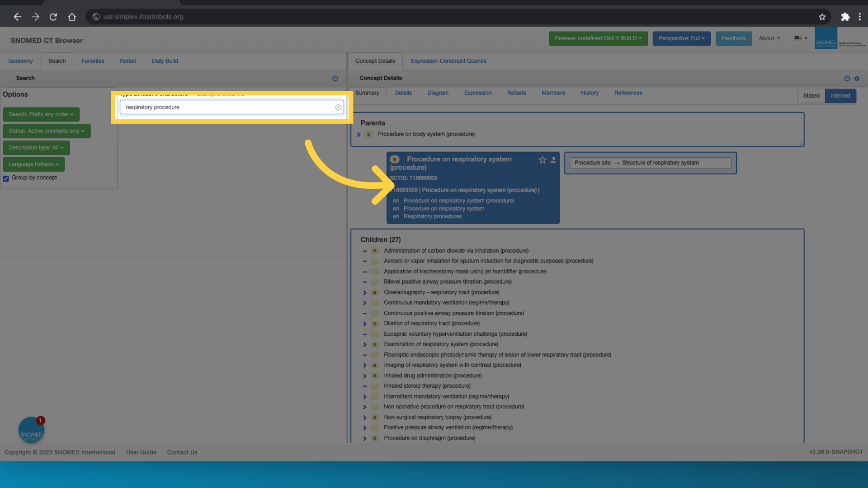Image resolution: width=868 pixels, height=488 pixels.
Task: Click the badge beside Non-surgical respiratory biopsy
Action: (x=374, y=417)
